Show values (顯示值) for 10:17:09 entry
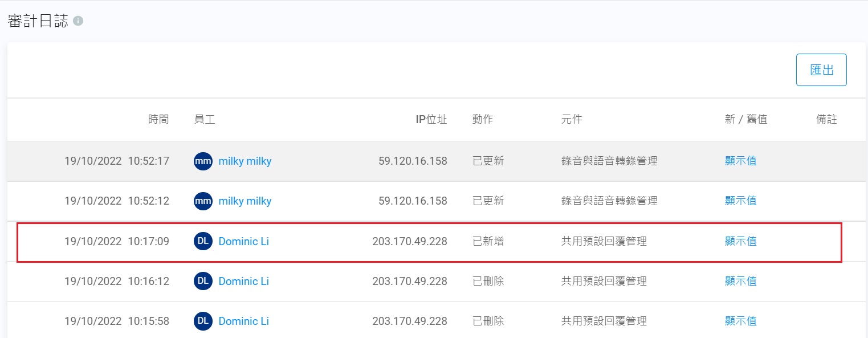 [x=740, y=241]
